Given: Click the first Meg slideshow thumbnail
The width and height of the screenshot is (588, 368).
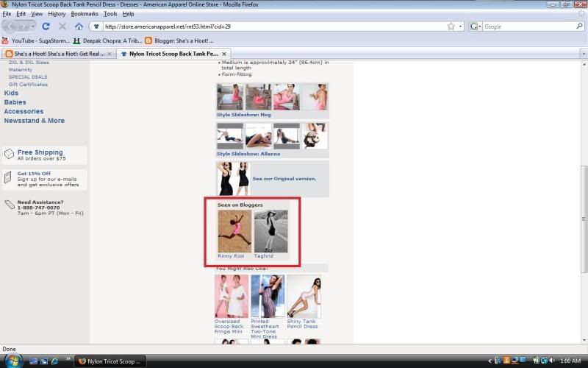Looking at the screenshot, I should click(230, 97).
